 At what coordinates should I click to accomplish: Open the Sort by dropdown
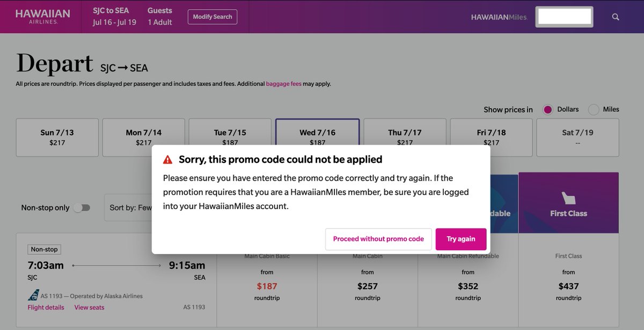click(128, 207)
